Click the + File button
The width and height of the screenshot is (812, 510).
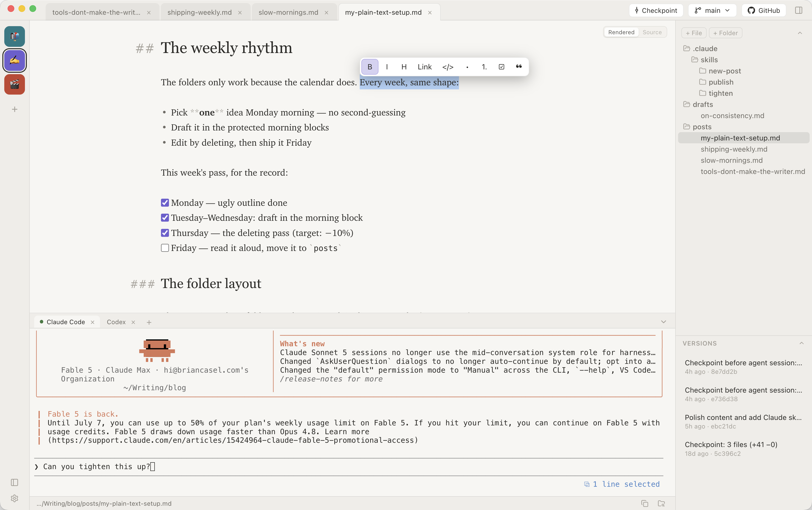(694, 33)
